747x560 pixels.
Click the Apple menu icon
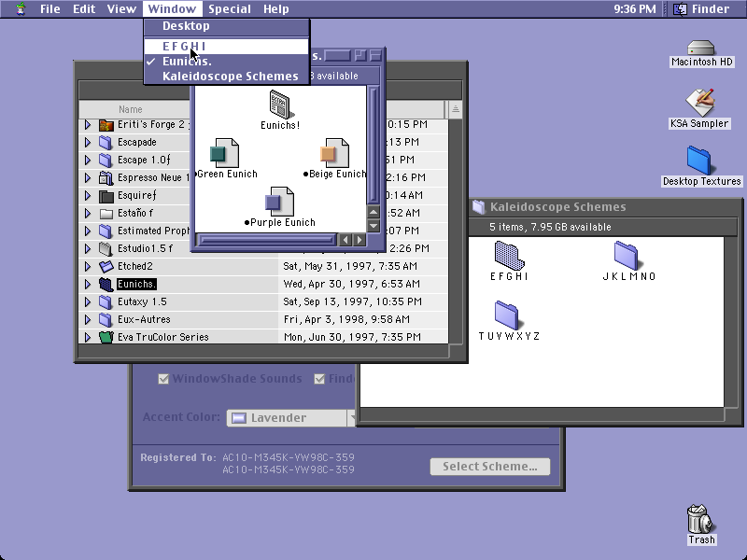coord(21,8)
